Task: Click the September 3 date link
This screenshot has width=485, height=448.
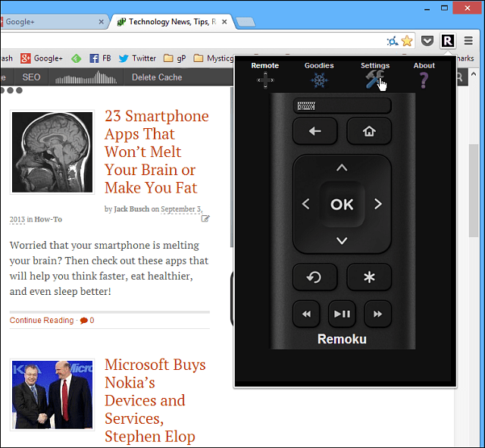Action: click(x=180, y=209)
